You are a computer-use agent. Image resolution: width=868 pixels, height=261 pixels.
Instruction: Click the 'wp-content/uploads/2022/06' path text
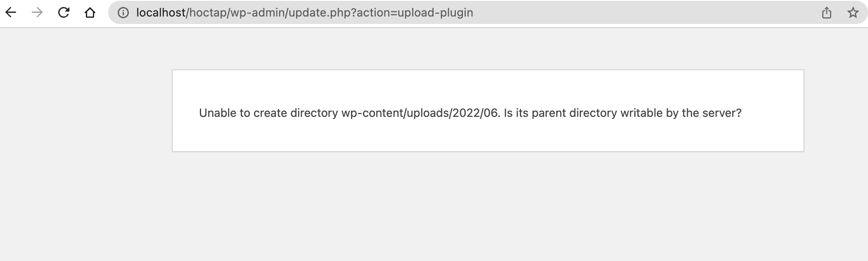point(420,113)
